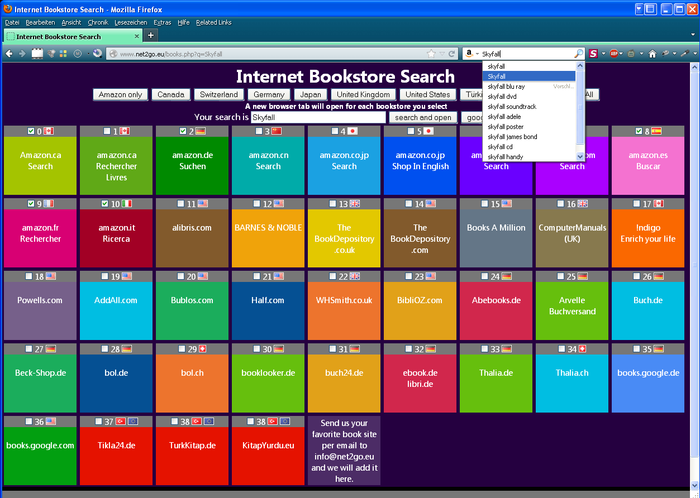
Task: Open the Datei menu
Action: coord(12,22)
